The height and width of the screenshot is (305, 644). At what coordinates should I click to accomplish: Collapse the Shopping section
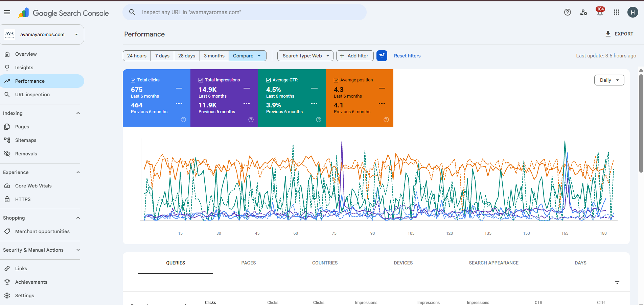78,218
